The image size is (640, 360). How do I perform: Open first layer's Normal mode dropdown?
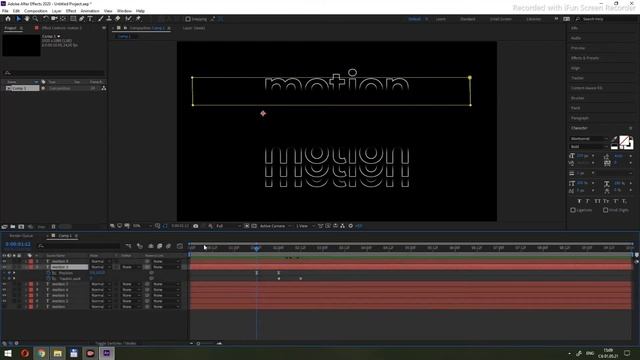(100, 261)
